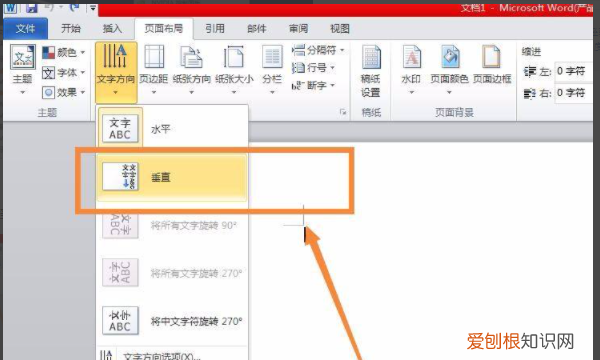Select 将中文字符旋转 270° option

point(172,321)
